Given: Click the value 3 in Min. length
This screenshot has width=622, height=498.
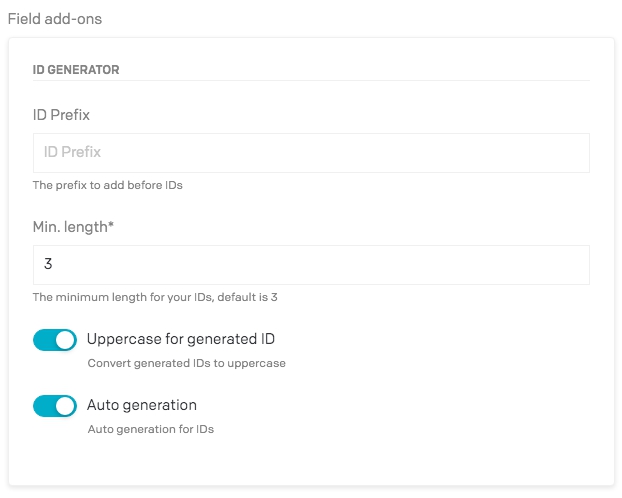Looking at the screenshot, I should [48, 265].
